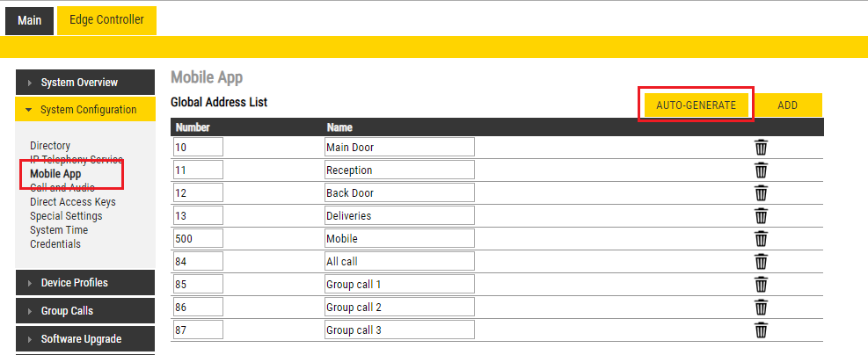
Task: Remove the All call entry
Action: tap(762, 261)
